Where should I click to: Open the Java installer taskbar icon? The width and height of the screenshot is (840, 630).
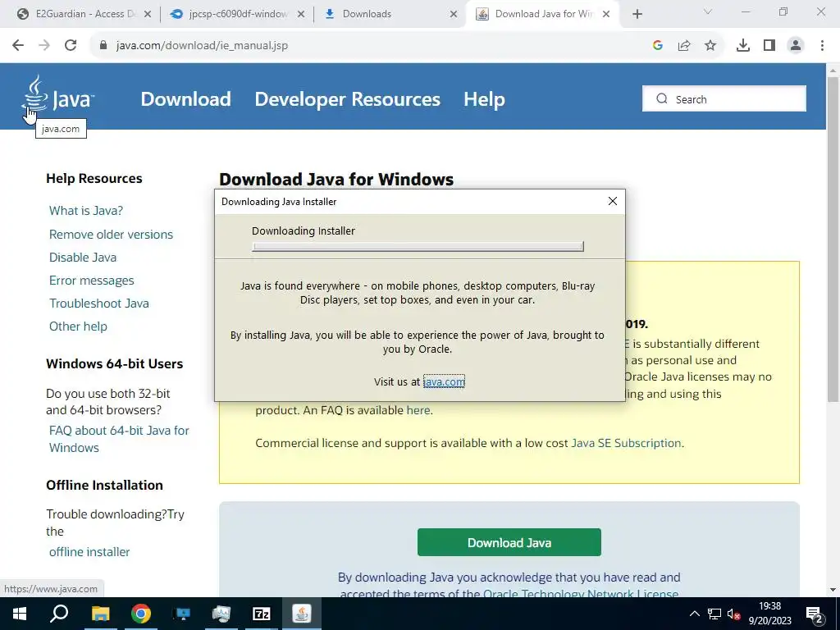click(x=302, y=614)
